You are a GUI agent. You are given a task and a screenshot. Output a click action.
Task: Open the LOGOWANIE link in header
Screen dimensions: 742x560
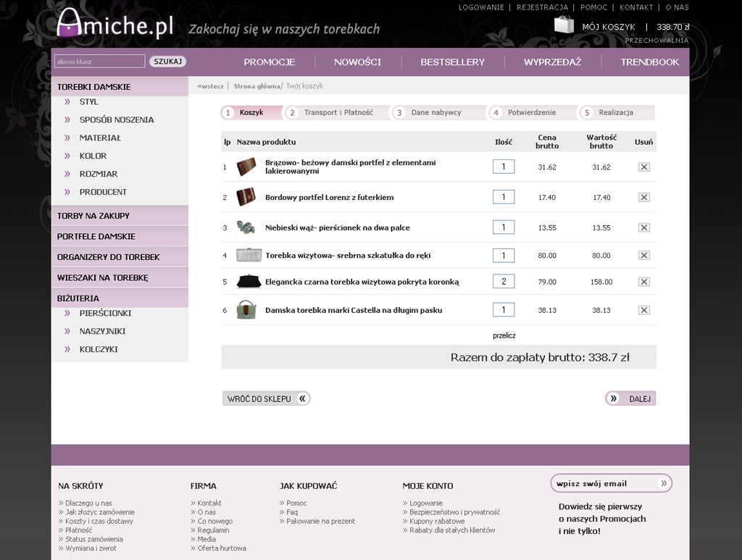pyautogui.click(x=480, y=7)
